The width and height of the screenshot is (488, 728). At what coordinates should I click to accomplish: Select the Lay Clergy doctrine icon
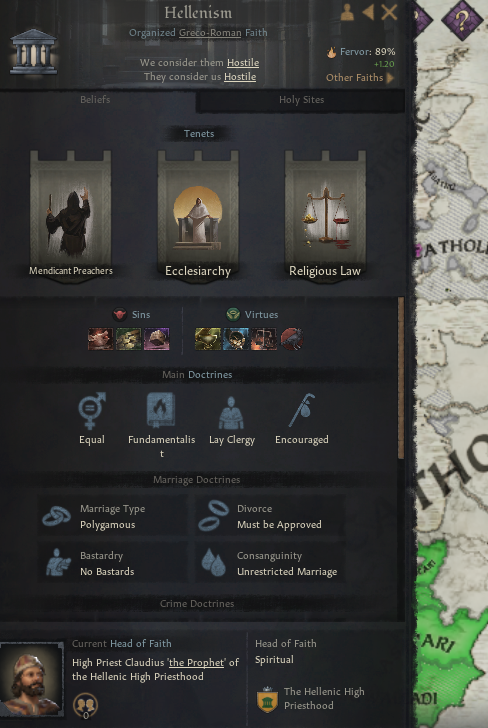coord(231,412)
